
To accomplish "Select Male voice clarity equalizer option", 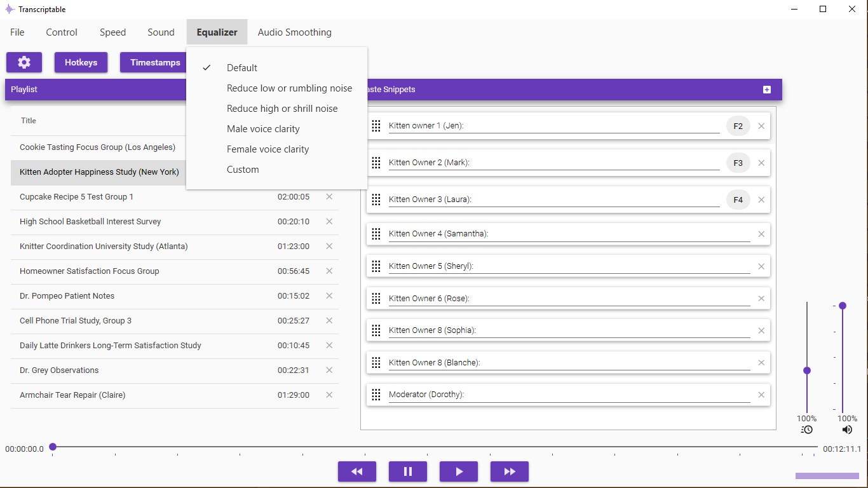I will point(277,129).
